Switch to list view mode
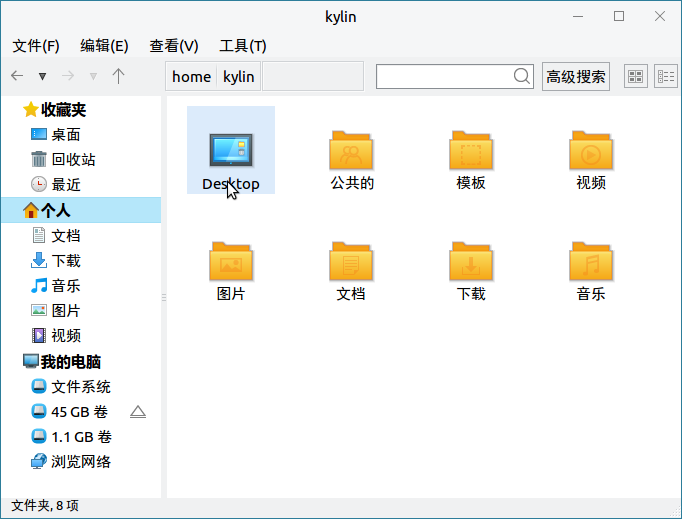682x519 pixels. (x=666, y=77)
